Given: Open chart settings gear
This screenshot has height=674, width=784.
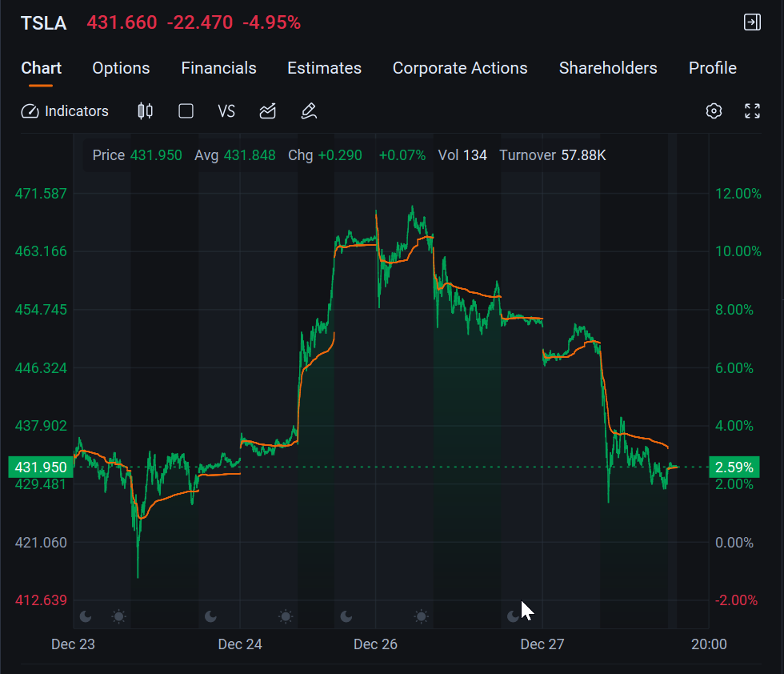Looking at the screenshot, I should 714,111.
